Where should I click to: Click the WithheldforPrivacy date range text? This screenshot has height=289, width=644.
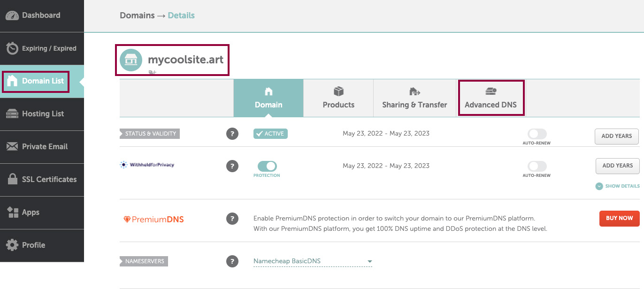[386, 166]
